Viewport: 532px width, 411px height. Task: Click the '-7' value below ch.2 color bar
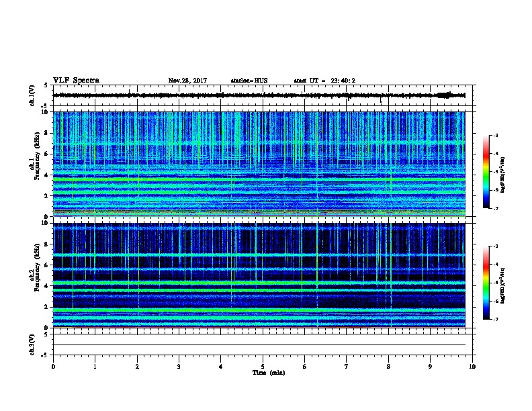[495, 319]
